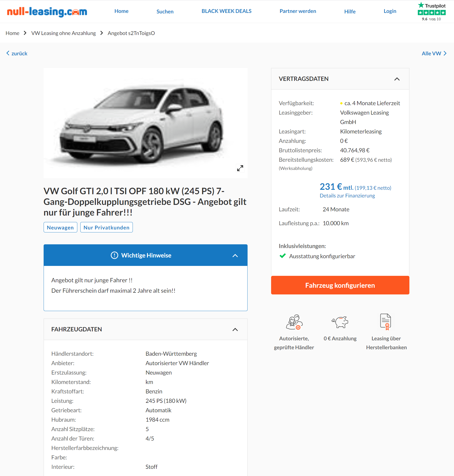This screenshot has width=454, height=476.
Task: Click the green checkmark by Ausstattung konfigurierbar
Action: click(x=283, y=256)
